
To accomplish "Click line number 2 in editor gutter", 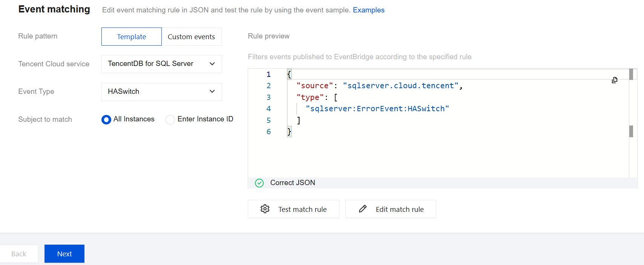I will pos(268,86).
